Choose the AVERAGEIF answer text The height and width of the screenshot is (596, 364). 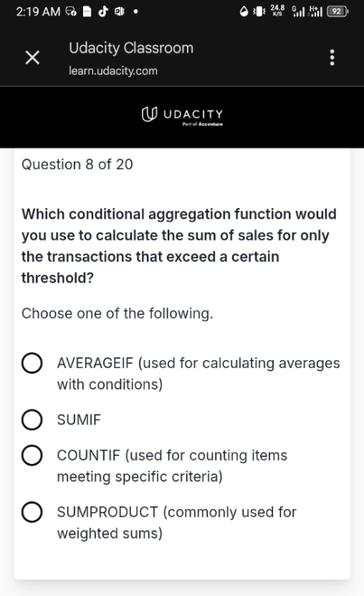click(199, 373)
